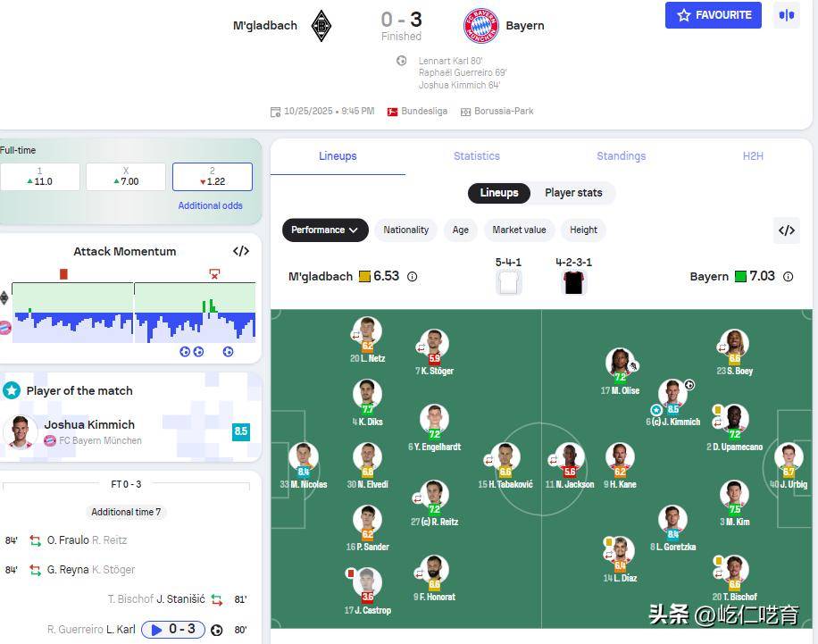
Task: Open the M'gladbach rating info icon
Action: (413, 277)
